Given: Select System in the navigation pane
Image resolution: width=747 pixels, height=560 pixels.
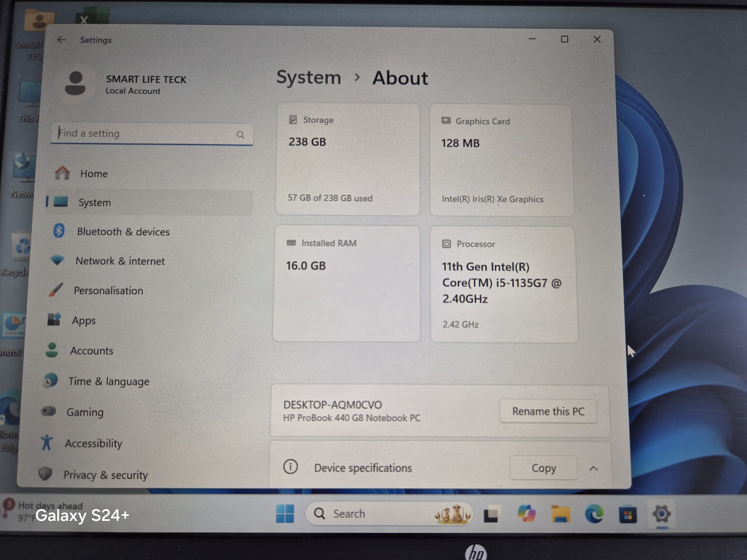Looking at the screenshot, I should coord(95,202).
